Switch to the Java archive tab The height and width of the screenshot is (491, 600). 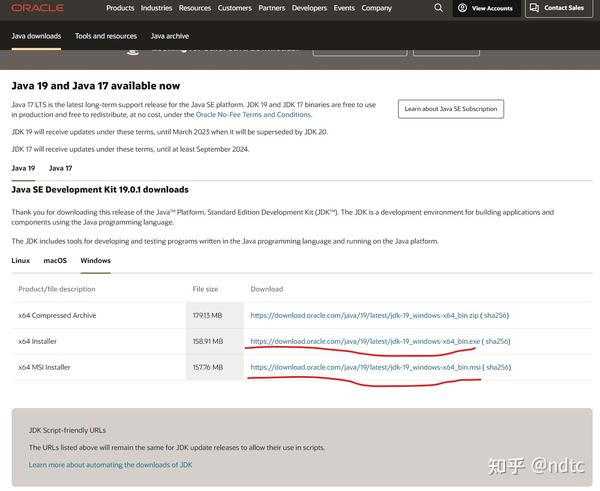pos(170,36)
